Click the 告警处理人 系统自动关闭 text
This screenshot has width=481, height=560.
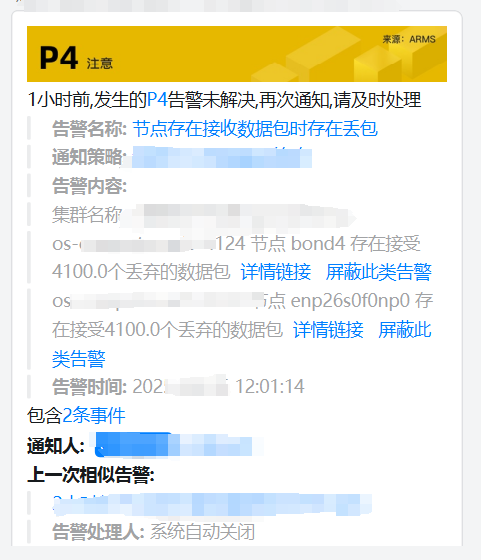[x=154, y=532]
